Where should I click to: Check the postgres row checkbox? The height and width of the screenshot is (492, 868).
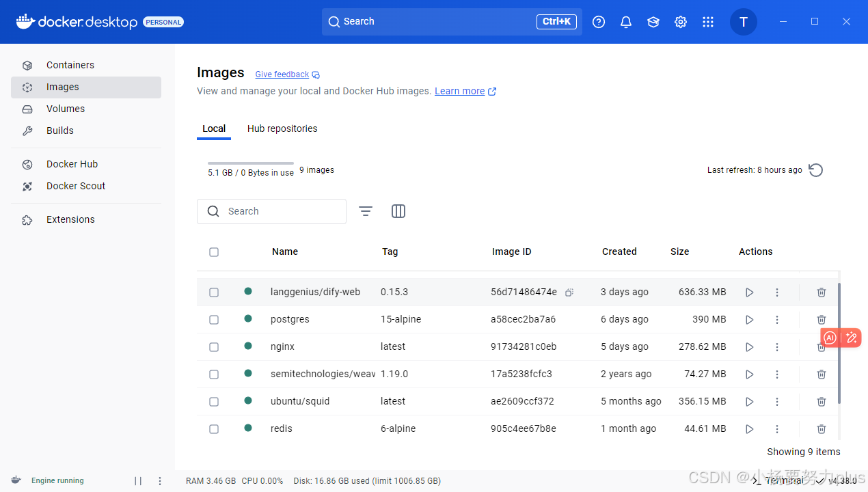click(x=214, y=320)
